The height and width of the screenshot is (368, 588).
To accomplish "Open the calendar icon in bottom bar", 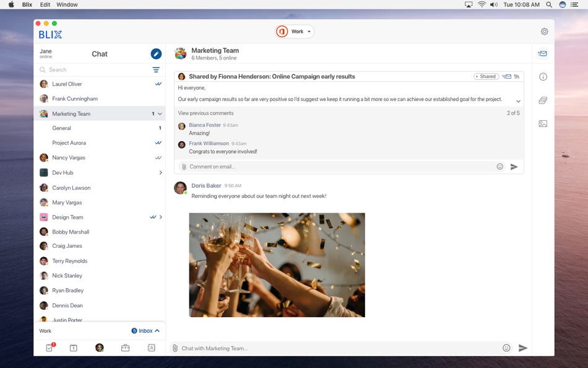I will [x=74, y=348].
